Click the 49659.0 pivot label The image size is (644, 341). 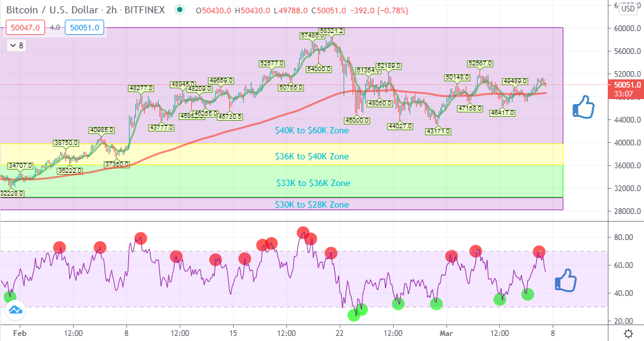tap(221, 81)
